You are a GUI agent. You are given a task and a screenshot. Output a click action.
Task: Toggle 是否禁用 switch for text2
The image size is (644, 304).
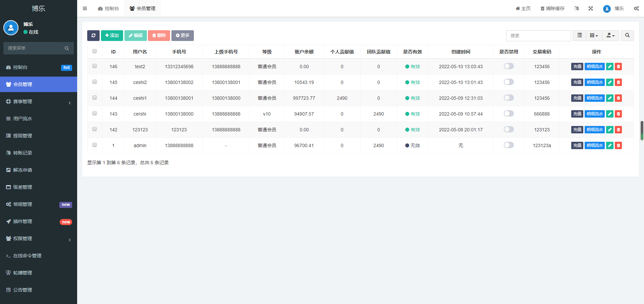tap(509, 66)
